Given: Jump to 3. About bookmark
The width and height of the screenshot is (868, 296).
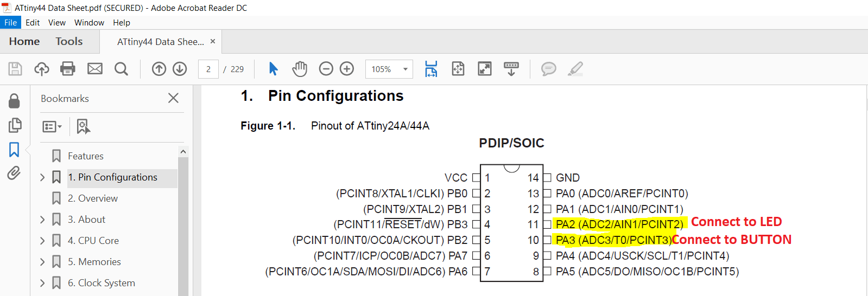Looking at the screenshot, I should click(x=86, y=220).
